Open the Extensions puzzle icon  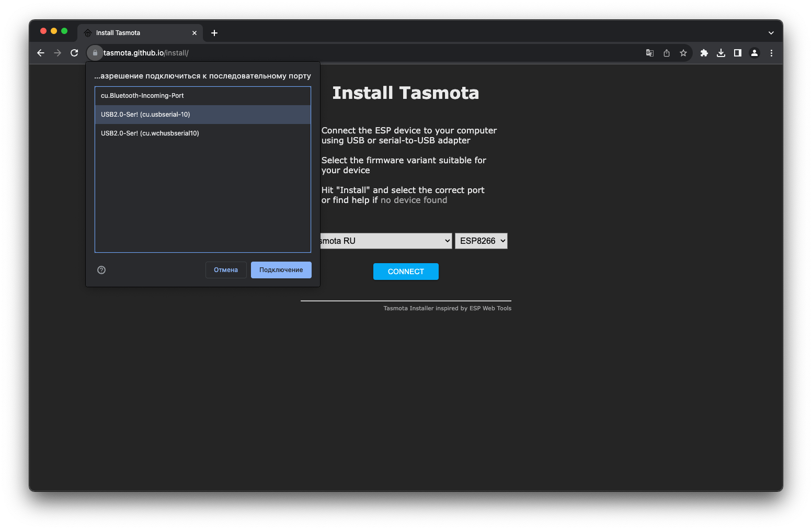pyautogui.click(x=704, y=53)
